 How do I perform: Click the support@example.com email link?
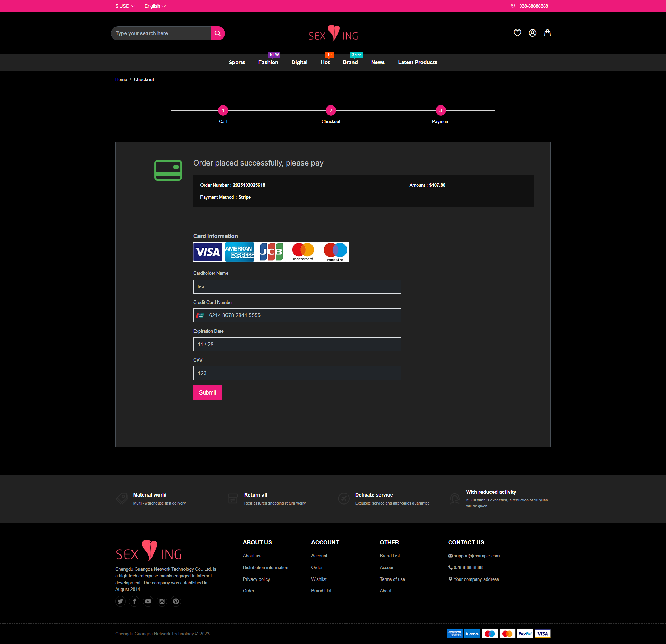pyautogui.click(x=476, y=556)
